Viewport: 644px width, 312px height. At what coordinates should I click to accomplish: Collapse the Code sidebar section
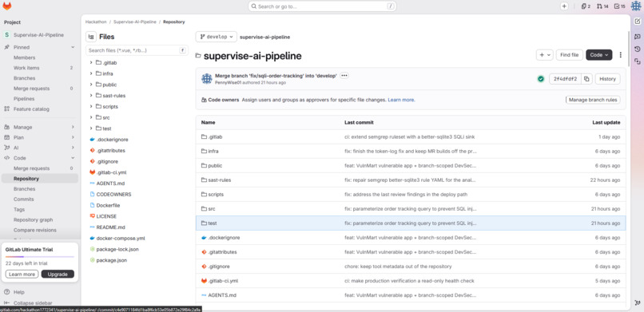(73, 158)
